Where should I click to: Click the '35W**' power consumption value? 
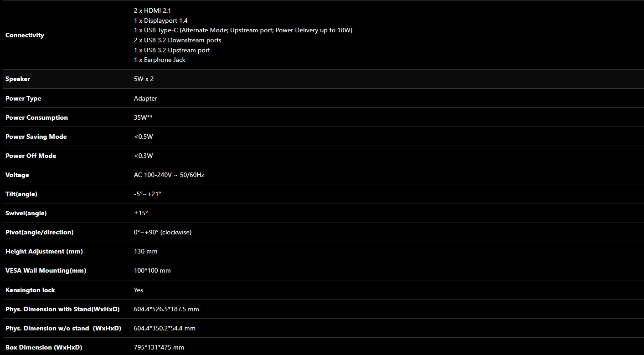pos(143,118)
